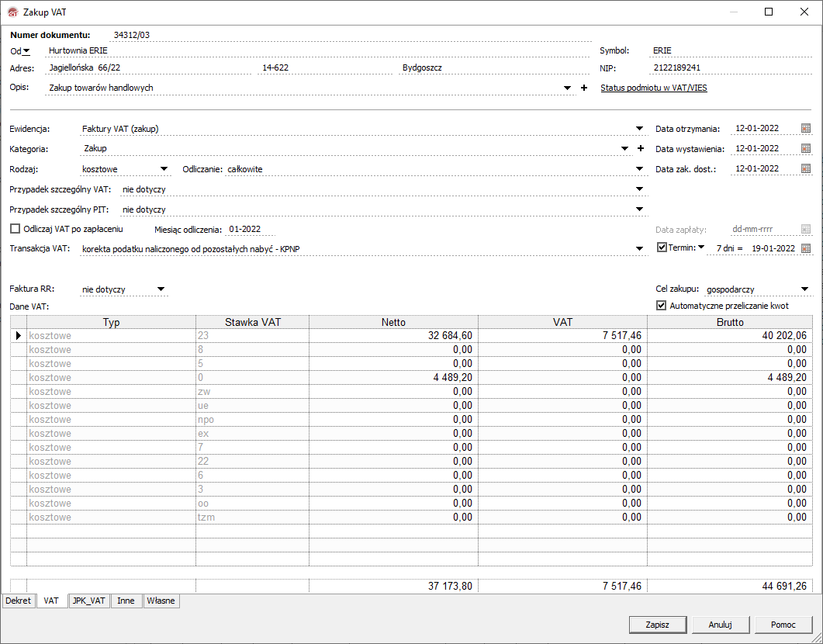Open calendar for Data otrzymania
This screenshot has width=823, height=644.
point(806,128)
